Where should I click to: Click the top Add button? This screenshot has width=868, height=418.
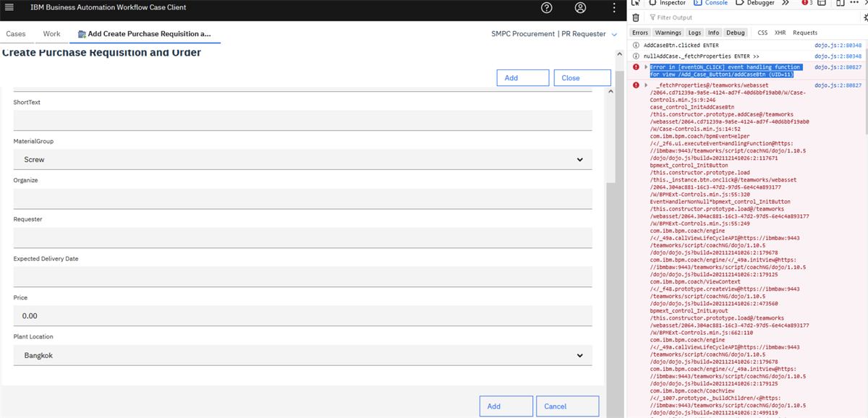522,78
